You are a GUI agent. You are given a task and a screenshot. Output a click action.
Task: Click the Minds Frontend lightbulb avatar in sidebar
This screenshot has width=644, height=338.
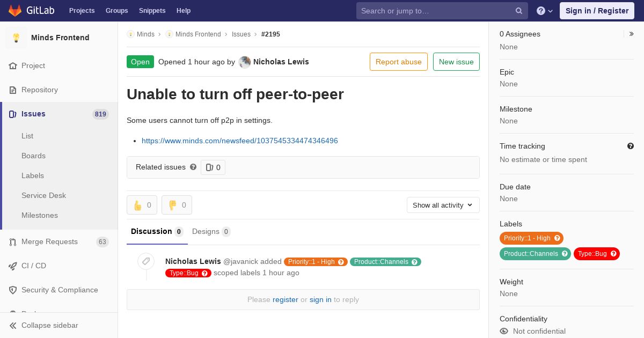[x=16, y=38]
